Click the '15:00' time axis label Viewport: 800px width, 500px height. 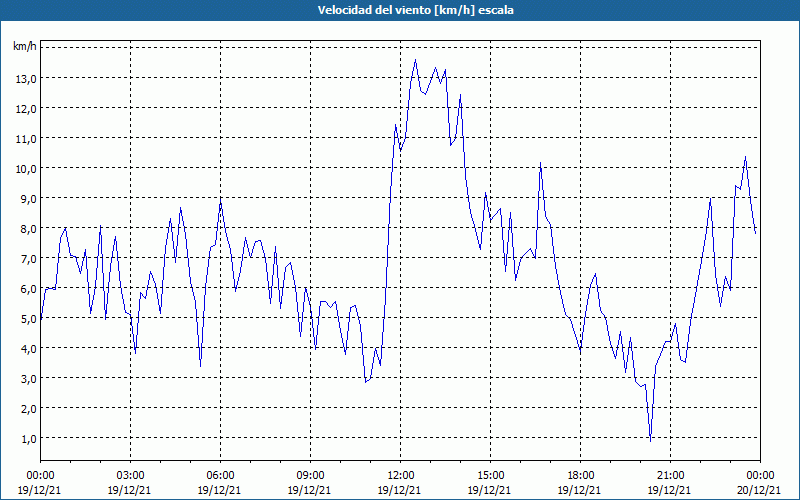pyautogui.click(x=490, y=476)
